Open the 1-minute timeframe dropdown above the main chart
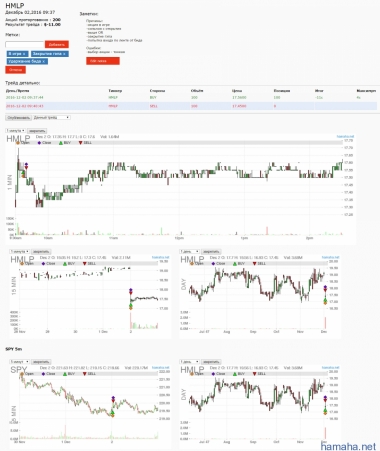 pyautogui.click(x=15, y=131)
